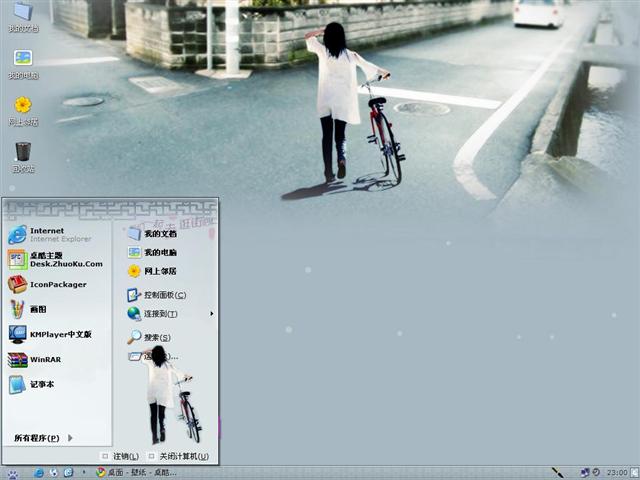
Task: Click the paint brushes cup icon
Action: [x=17, y=309]
